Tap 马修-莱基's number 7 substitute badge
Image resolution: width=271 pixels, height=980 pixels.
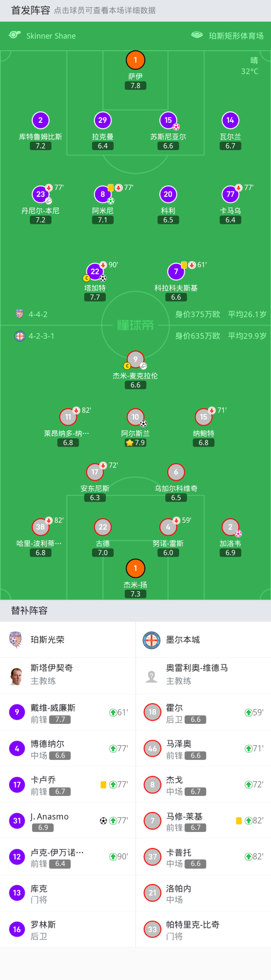click(152, 821)
